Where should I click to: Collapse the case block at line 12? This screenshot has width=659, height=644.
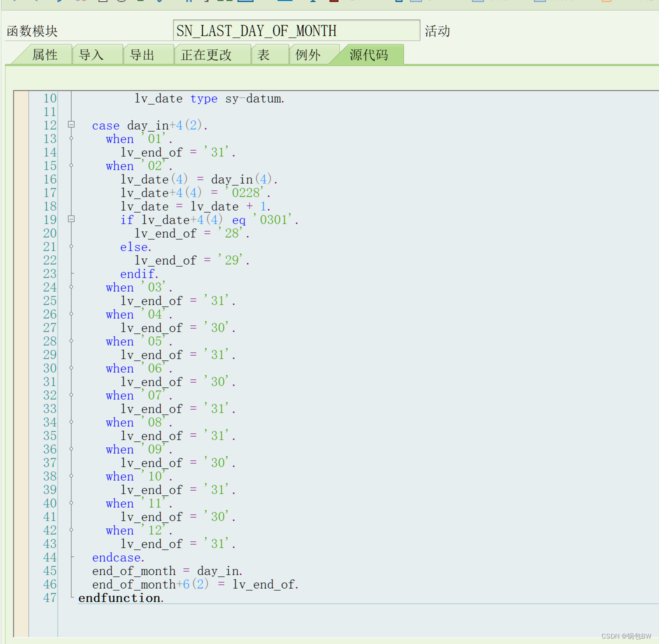pos(71,124)
